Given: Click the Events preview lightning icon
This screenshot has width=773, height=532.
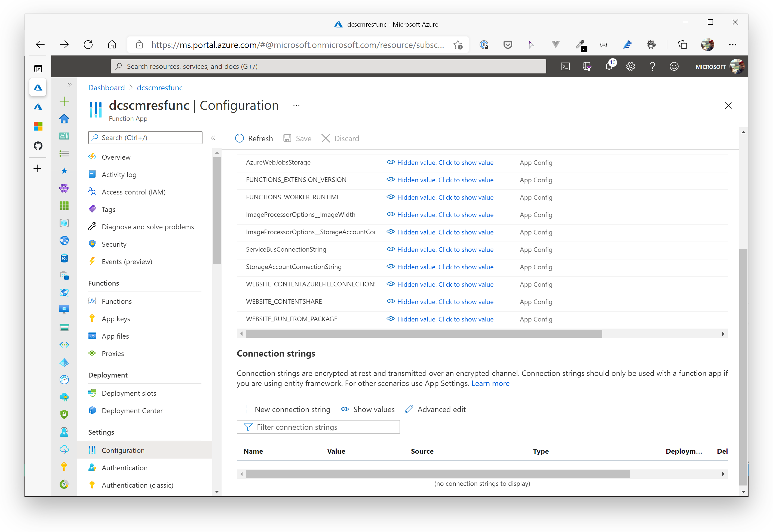Looking at the screenshot, I should click(x=92, y=262).
